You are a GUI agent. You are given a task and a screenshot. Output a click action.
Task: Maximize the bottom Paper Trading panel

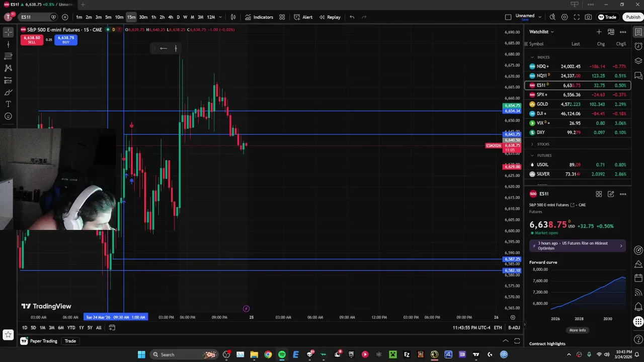517,341
